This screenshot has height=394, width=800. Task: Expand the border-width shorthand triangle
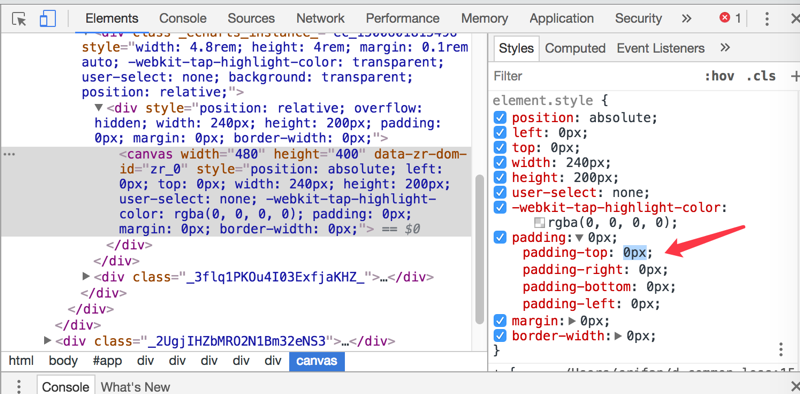tap(618, 335)
